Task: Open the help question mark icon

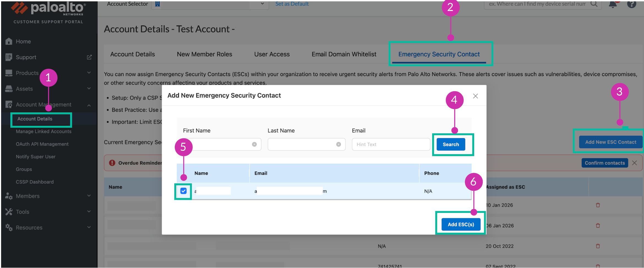Action: click(632, 4)
